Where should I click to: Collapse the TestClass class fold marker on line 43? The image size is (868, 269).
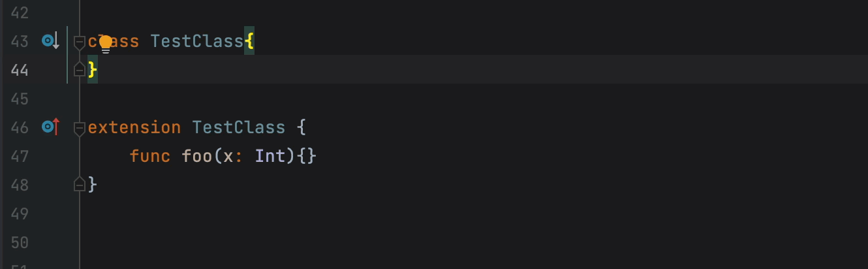point(80,42)
